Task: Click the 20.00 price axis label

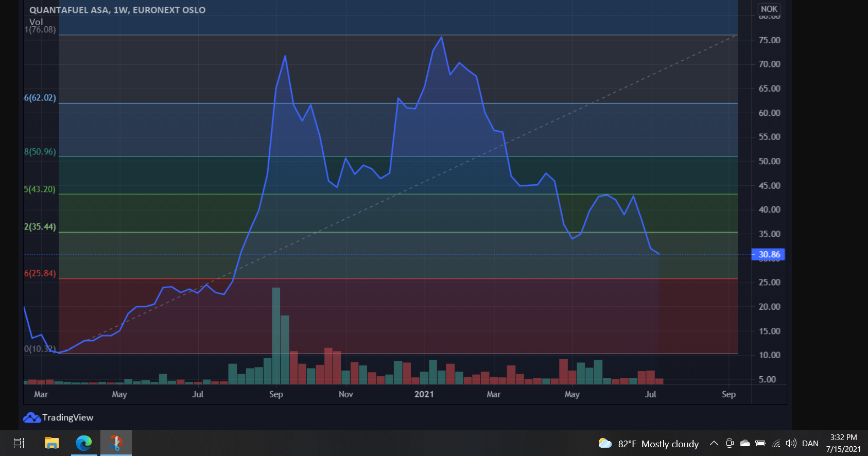Action: [x=769, y=307]
